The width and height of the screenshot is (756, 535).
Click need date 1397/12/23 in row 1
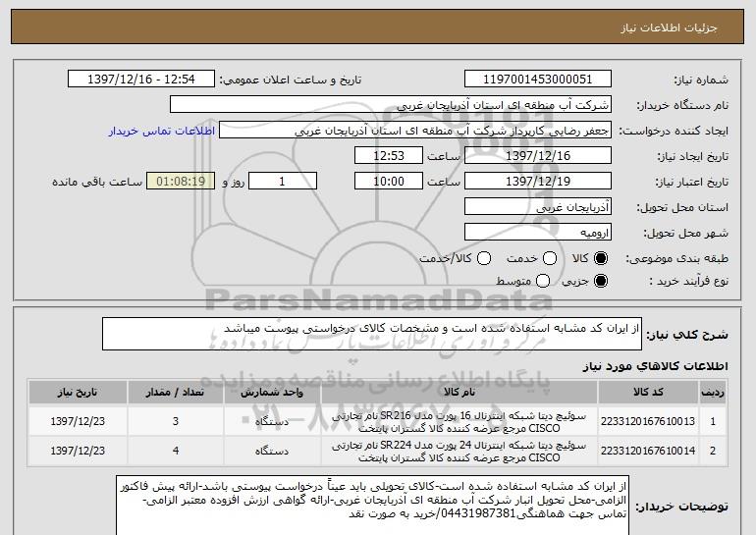tap(78, 421)
